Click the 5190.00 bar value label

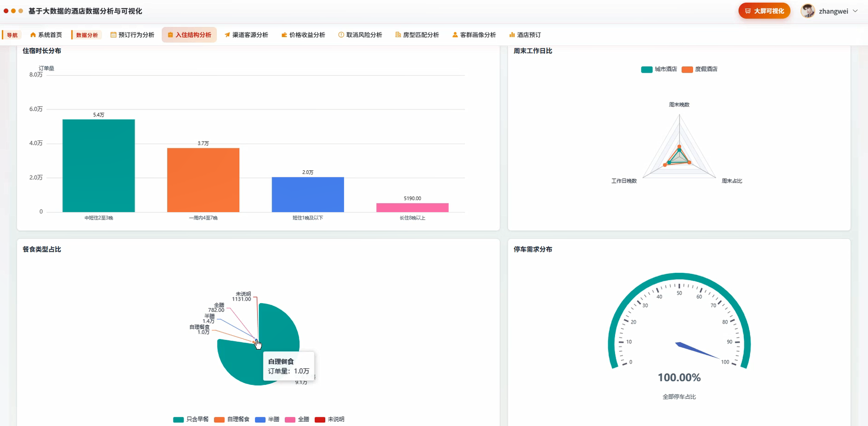412,199
